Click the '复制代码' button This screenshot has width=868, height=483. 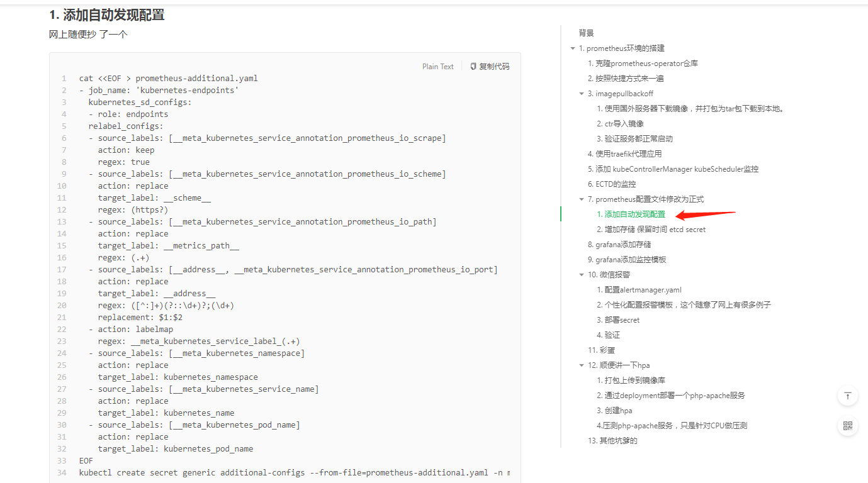pyautogui.click(x=490, y=67)
